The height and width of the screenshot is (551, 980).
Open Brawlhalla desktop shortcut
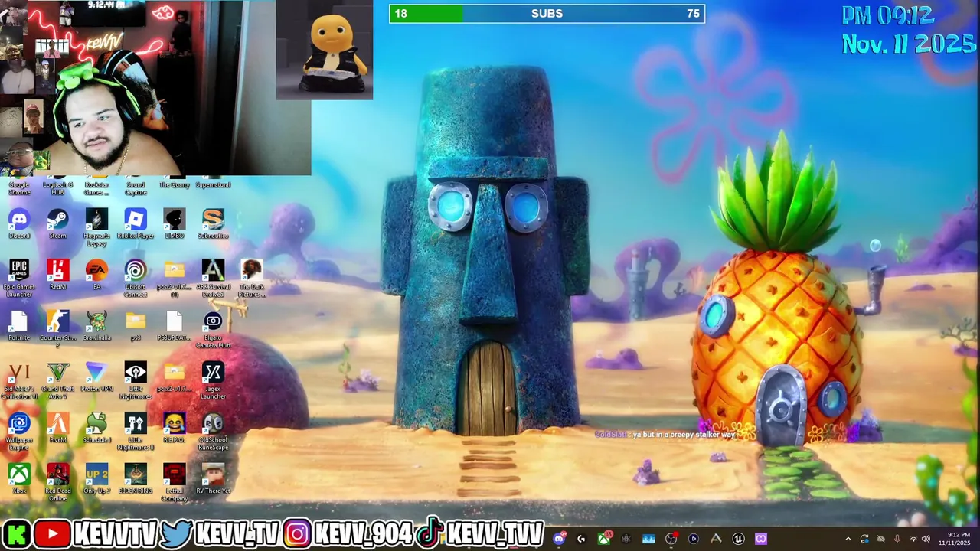96,325
